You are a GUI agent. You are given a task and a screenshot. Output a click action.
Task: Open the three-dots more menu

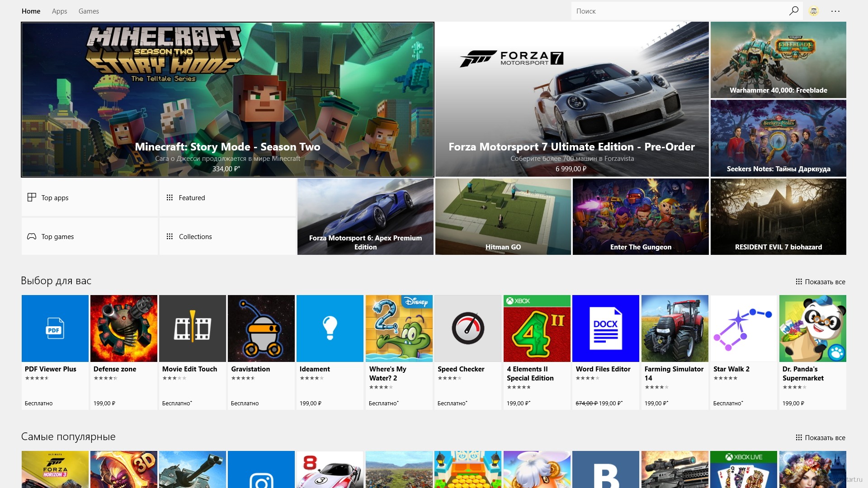point(835,11)
